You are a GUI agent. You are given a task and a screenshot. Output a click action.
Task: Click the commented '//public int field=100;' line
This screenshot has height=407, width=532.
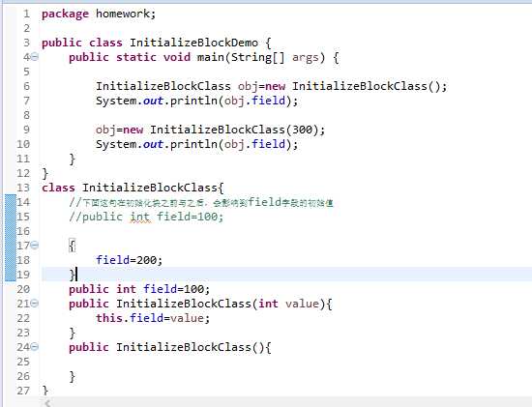tap(146, 217)
